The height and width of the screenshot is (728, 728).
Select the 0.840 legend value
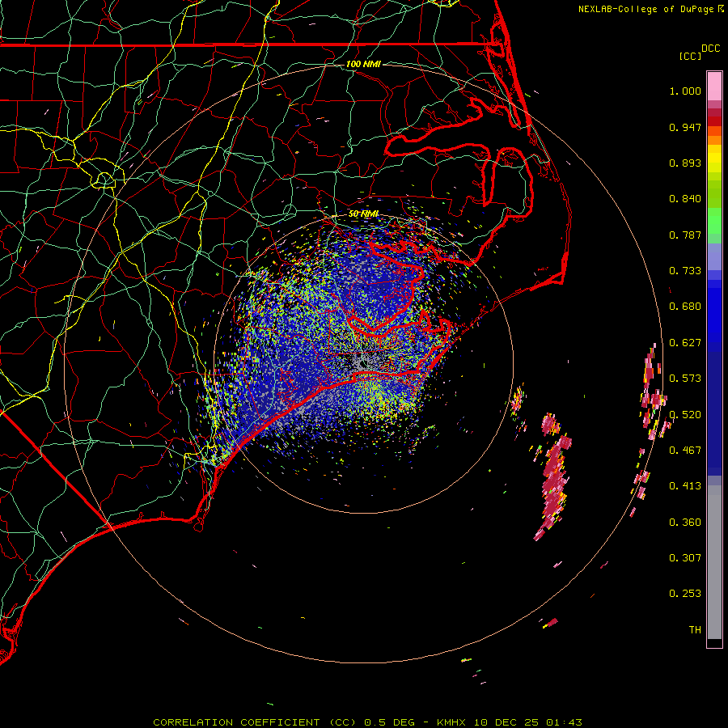tap(685, 199)
